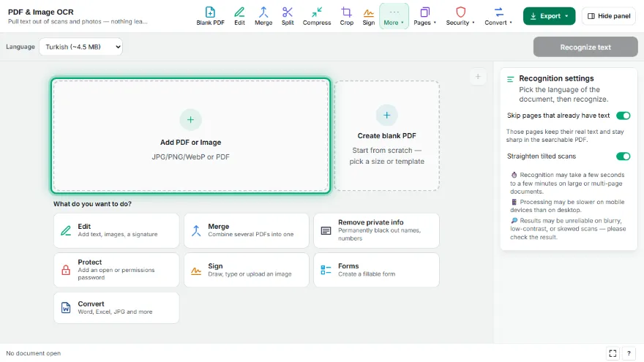Click plus icon in Add PDF area

click(190, 120)
